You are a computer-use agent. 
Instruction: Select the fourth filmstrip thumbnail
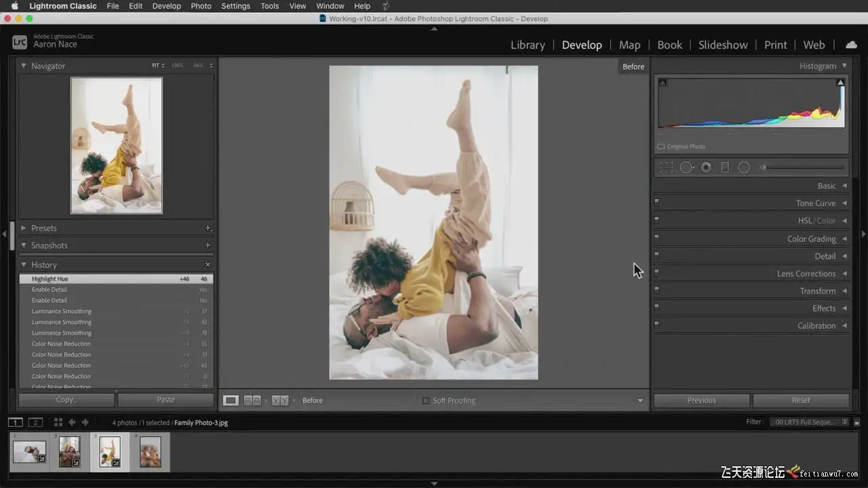[x=151, y=451]
